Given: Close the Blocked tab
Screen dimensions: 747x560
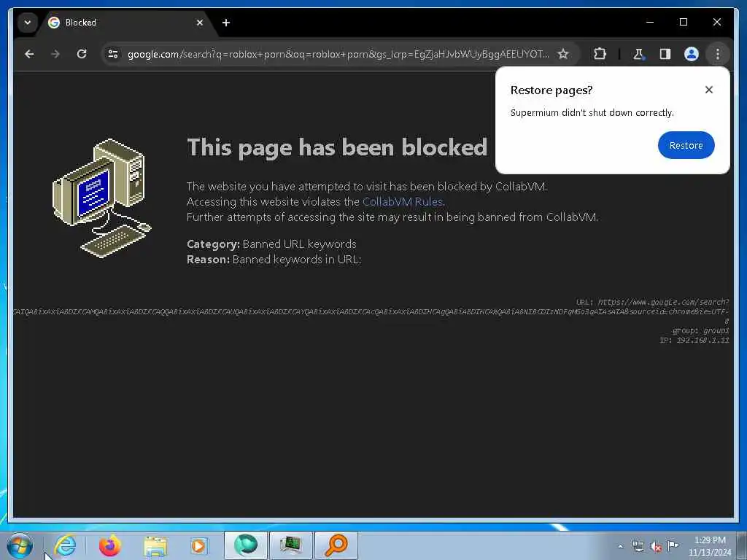Looking at the screenshot, I should pos(200,23).
